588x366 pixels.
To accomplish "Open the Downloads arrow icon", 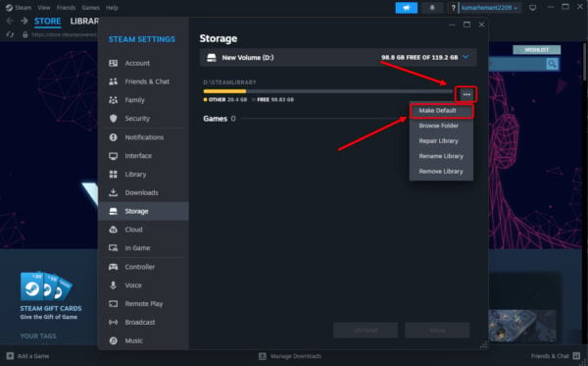I will 114,192.
